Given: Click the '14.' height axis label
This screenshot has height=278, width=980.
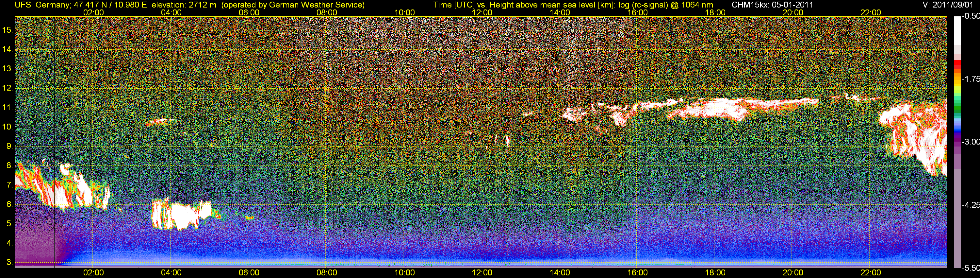Looking at the screenshot, I should tap(8, 49).
